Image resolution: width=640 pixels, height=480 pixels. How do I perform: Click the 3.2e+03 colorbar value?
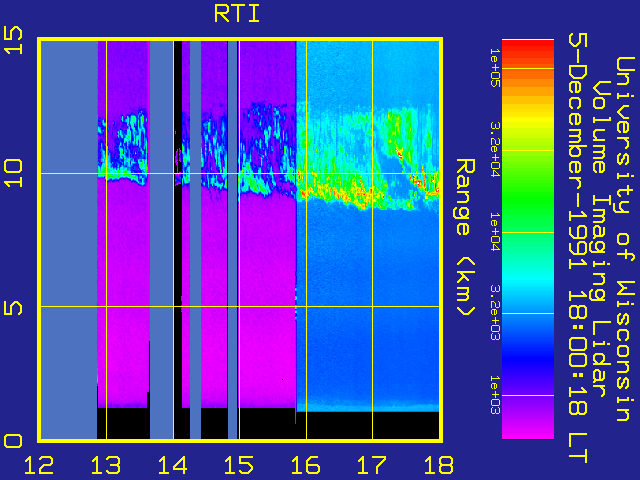coord(495,313)
